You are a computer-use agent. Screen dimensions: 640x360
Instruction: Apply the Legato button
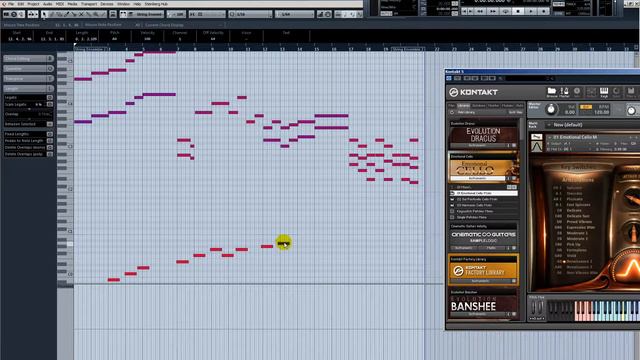[x=50, y=98]
